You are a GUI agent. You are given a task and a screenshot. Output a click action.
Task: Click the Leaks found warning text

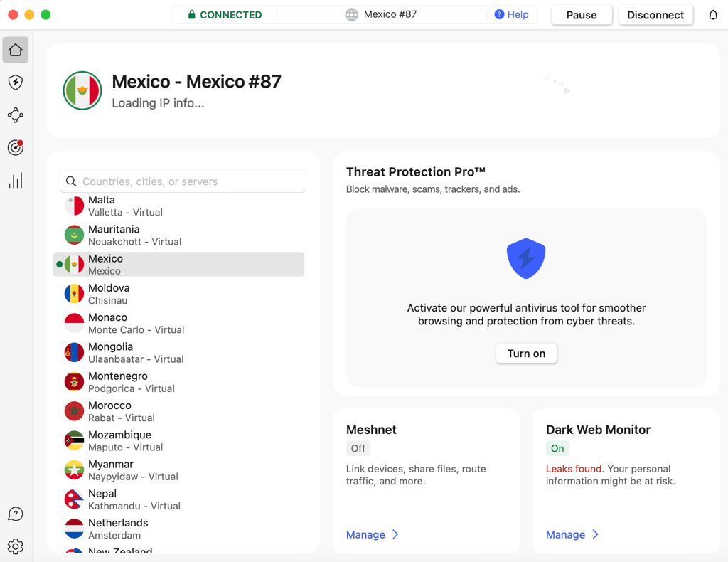[574, 469]
